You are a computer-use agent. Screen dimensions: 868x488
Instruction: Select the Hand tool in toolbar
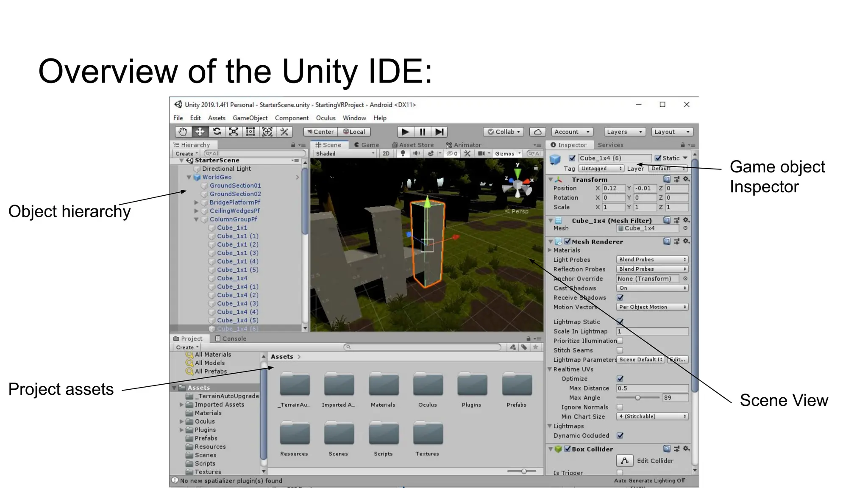coord(183,132)
